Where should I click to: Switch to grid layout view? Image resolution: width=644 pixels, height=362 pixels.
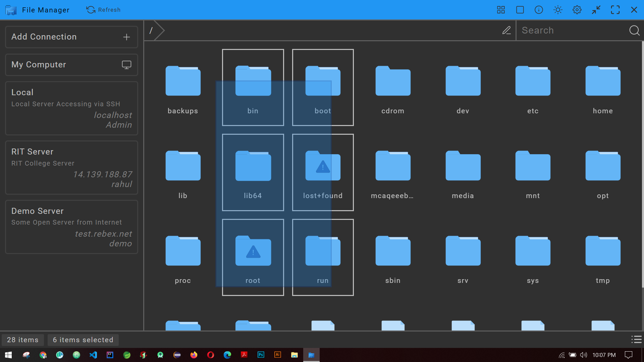tap(501, 10)
